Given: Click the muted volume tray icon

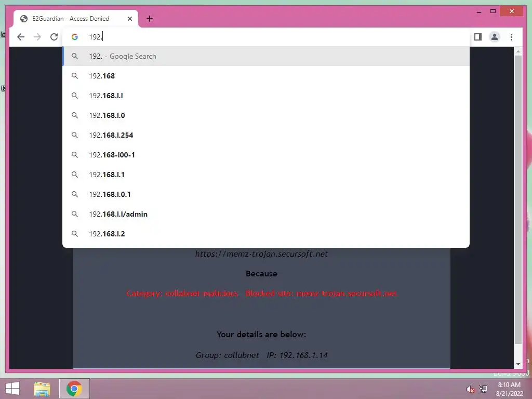Looking at the screenshot, I should (470, 389).
